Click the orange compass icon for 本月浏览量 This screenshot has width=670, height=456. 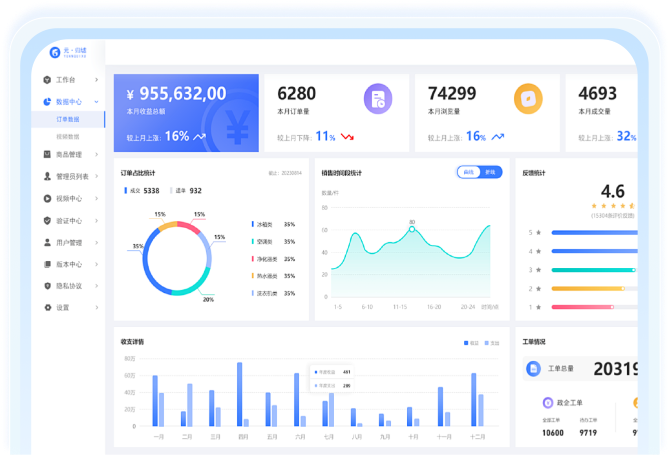point(527,97)
